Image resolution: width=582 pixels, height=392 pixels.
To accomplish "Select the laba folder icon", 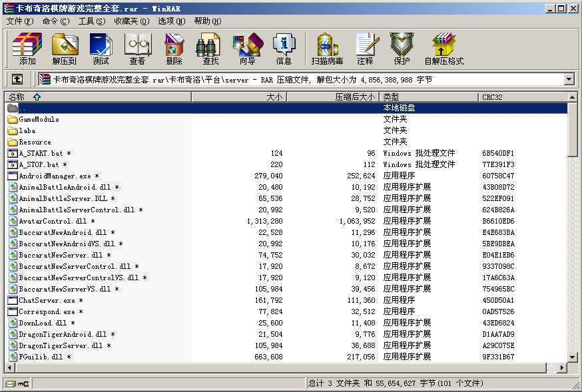I will pos(13,130).
